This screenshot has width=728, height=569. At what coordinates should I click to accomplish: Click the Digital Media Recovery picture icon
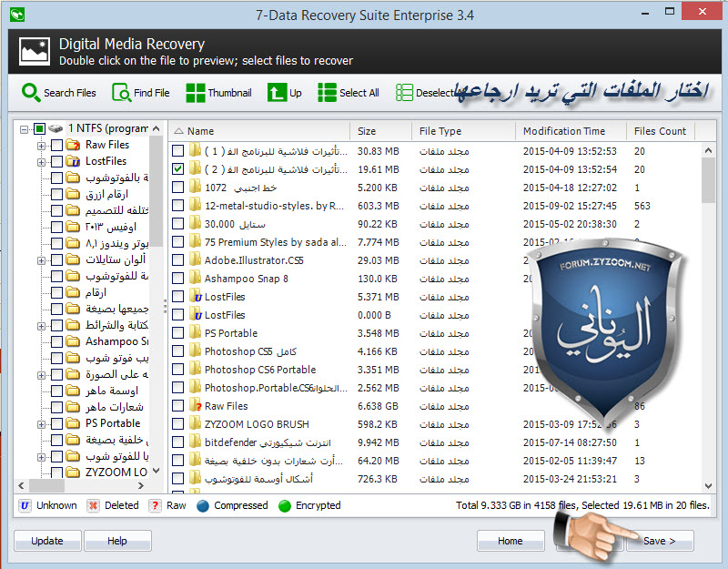[x=35, y=52]
